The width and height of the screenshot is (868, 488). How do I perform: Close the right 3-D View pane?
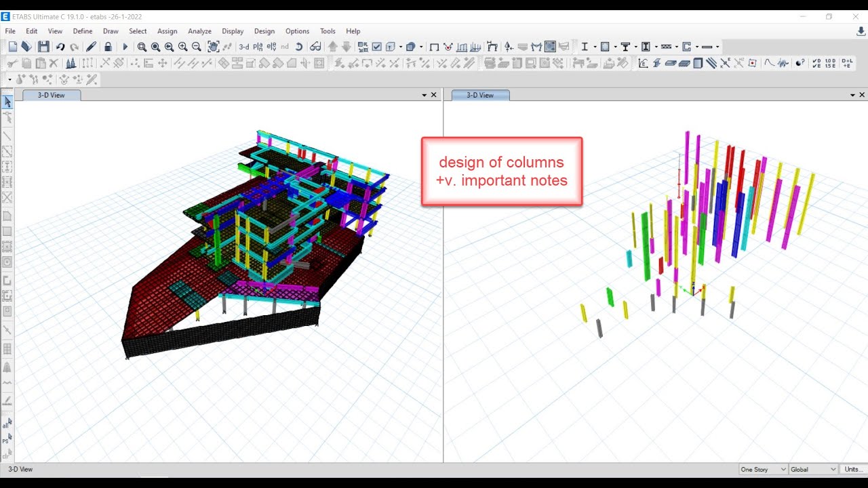[x=862, y=95]
